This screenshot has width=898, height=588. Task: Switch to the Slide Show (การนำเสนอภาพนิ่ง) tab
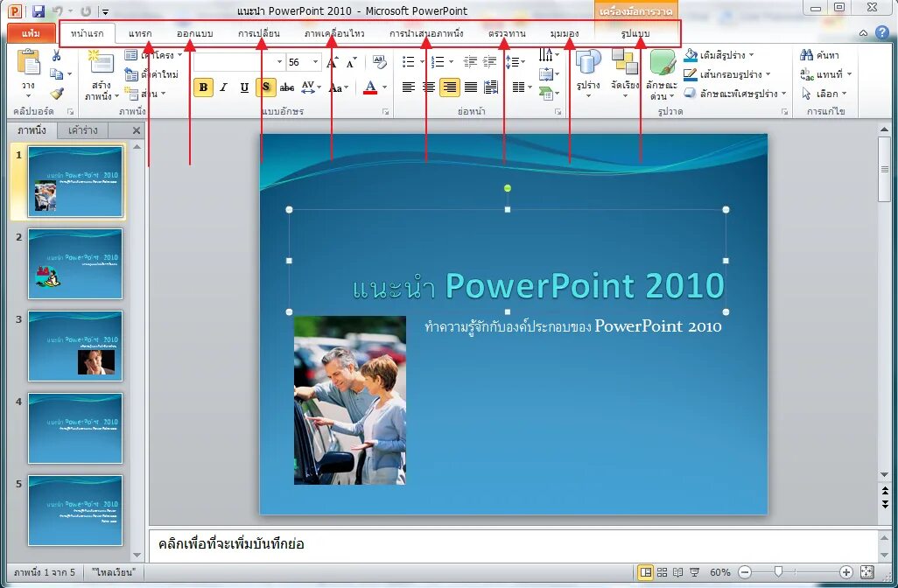pos(426,33)
